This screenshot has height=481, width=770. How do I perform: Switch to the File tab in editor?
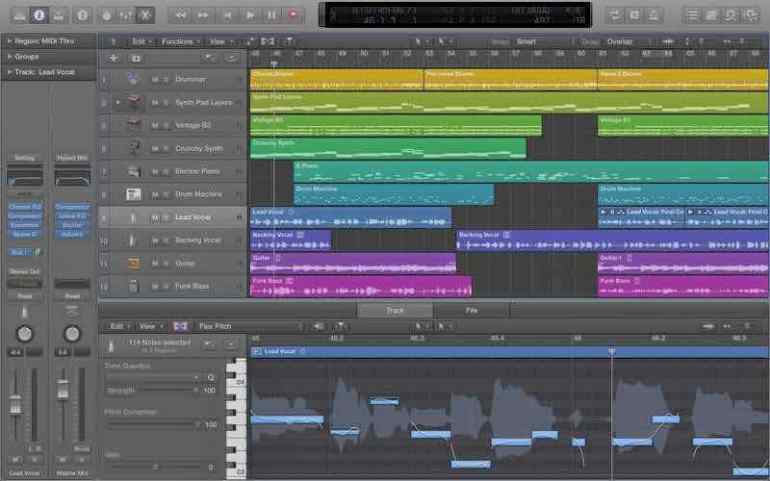pyautogui.click(x=472, y=310)
